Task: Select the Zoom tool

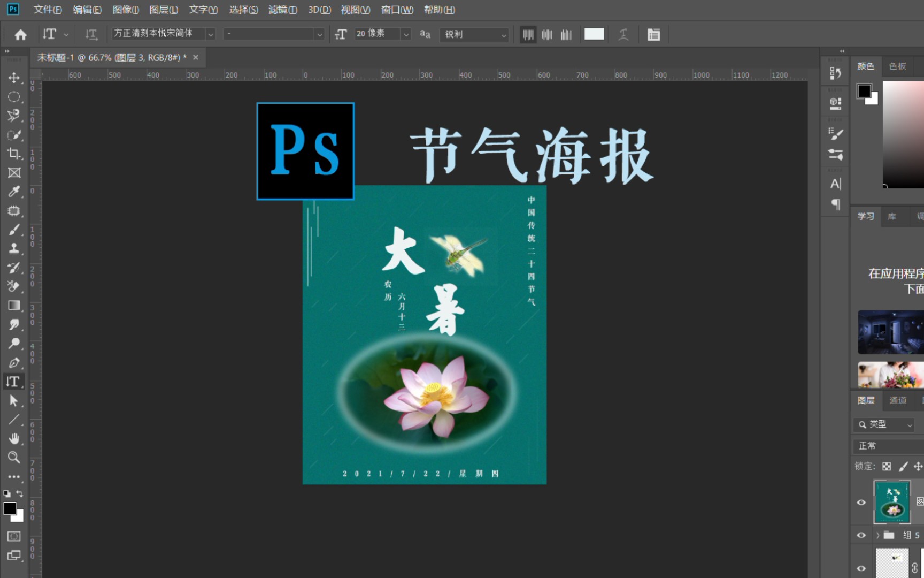Action: 14,457
